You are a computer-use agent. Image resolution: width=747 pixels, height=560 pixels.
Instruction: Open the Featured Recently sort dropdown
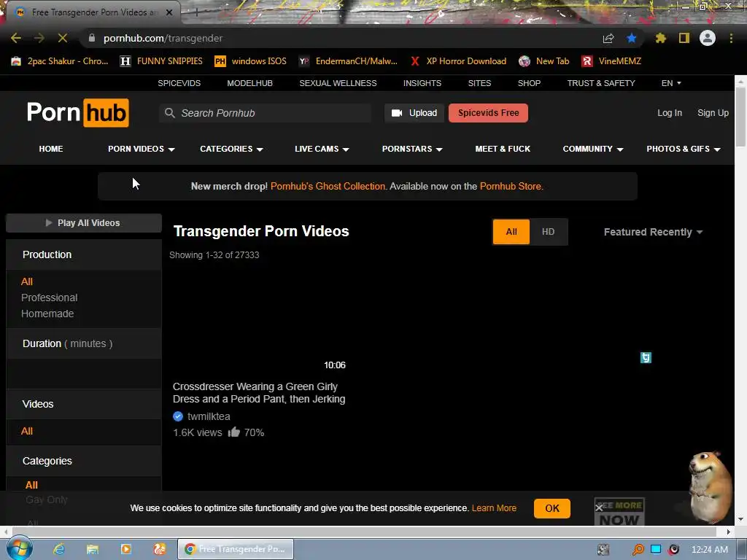coord(653,232)
